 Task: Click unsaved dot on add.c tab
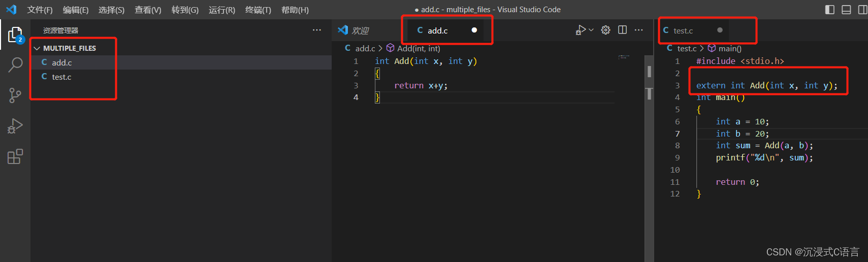pyautogui.click(x=474, y=30)
